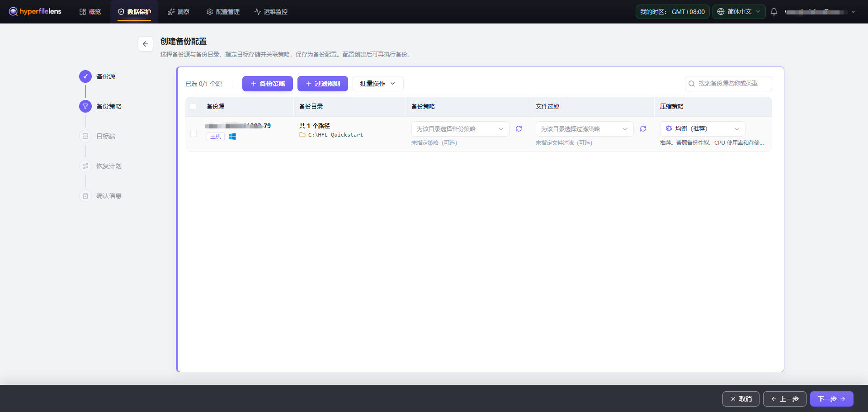The image size is (868, 412).
Task: Focus the 搜索备份源名称或类型 search field
Action: coord(728,84)
